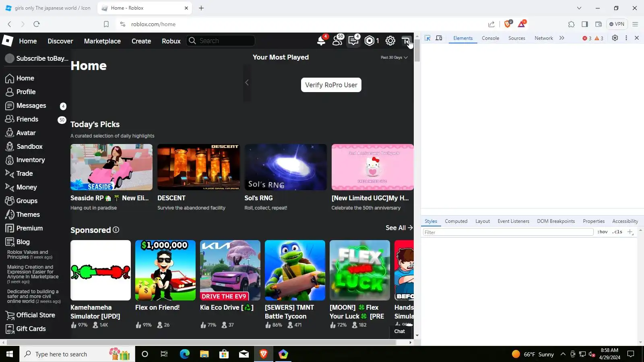Toggle Brave VPN button

tap(617, 24)
